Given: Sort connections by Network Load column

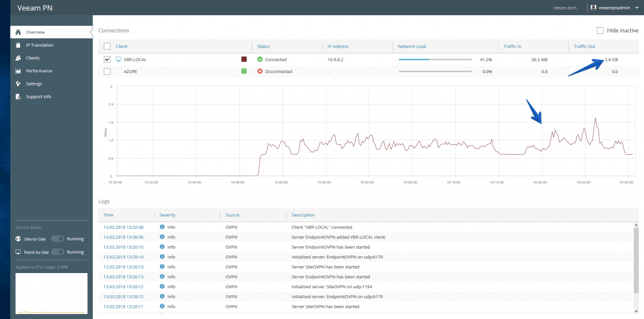Looking at the screenshot, I should pyautogui.click(x=412, y=47).
